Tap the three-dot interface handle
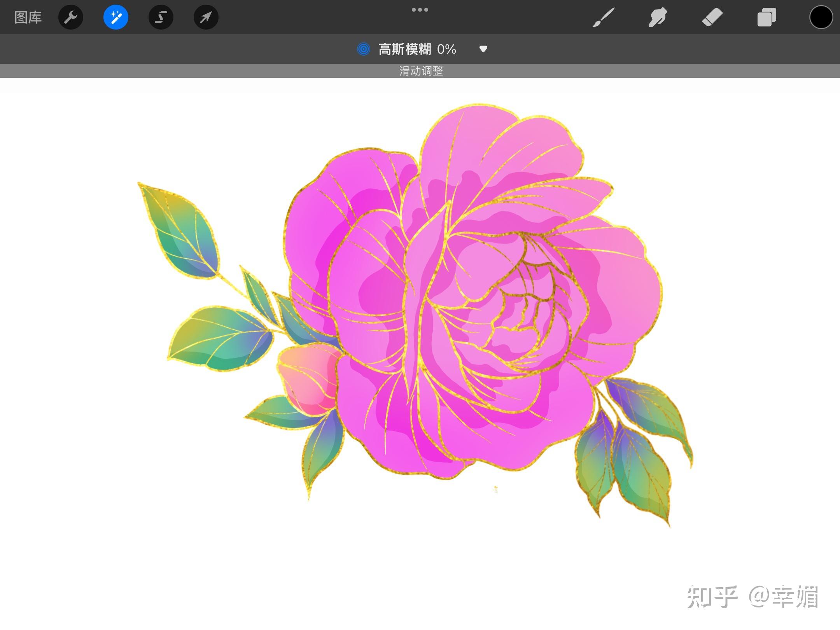The image size is (840, 630). tap(420, 9)
